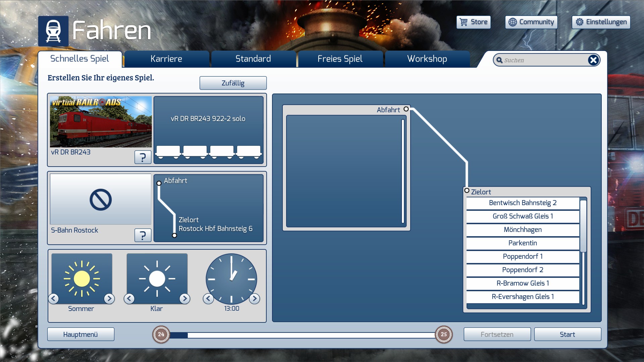Decrease the clock time with left arrow
The height and width of the screenshot is (362, 644).
208,298
